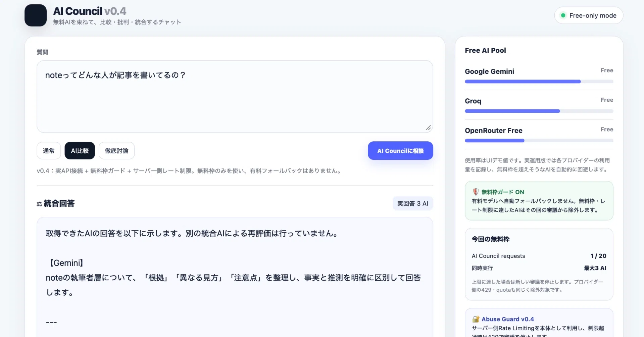This screenshot has width=644, height=337.
Task: Select the 徹底討論 mode
Action: pyautogui.click(x=116, y=151)
